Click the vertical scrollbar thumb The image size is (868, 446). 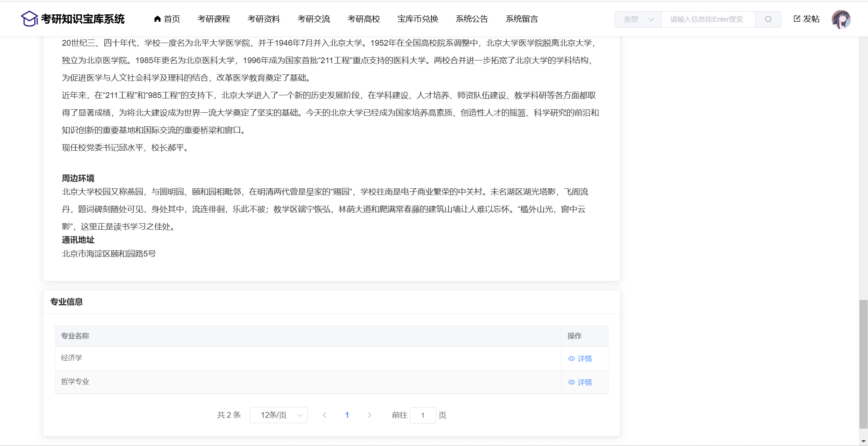click(x=863, y=363)
